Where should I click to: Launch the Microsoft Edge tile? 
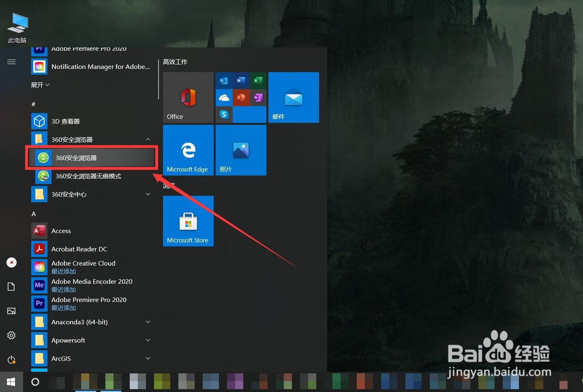point(188,150)
